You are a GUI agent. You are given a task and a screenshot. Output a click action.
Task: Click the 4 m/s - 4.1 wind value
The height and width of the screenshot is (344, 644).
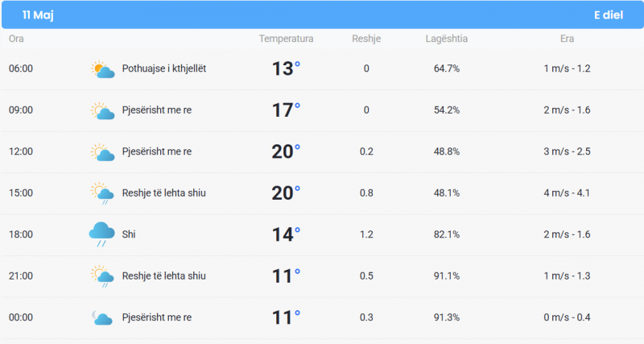coord(567,193)
